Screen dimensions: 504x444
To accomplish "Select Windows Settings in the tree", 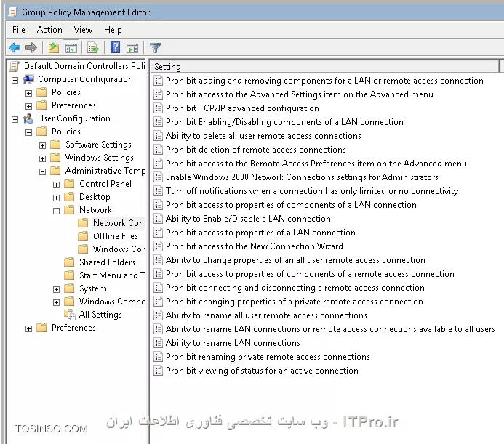I will (100, 158).
